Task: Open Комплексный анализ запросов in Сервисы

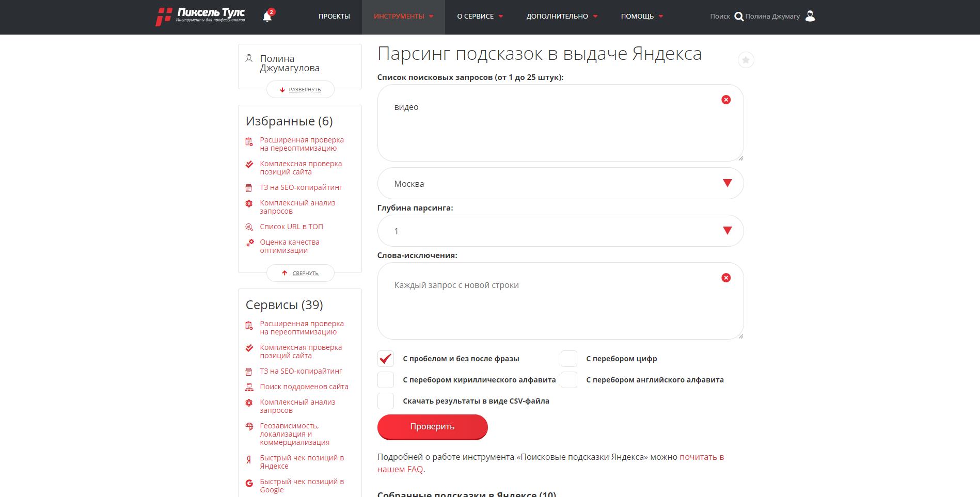Action: click(x=297, y=406)
